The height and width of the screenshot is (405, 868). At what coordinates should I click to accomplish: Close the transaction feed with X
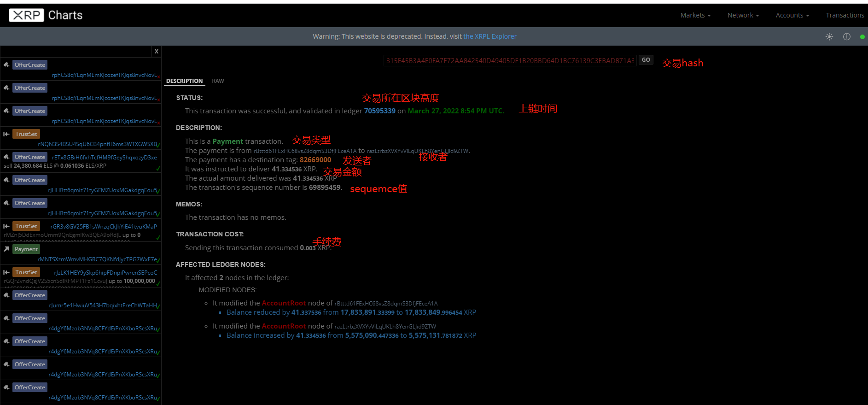click(157, 52)
